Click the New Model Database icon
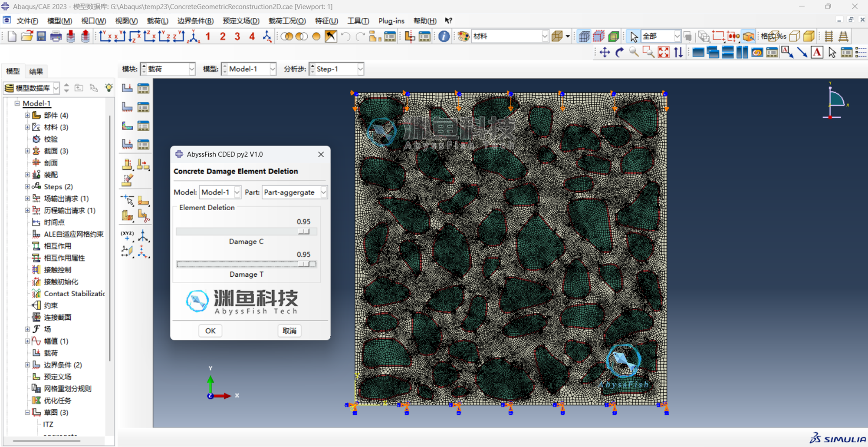 pyautogui.click(x=12, y=36)
